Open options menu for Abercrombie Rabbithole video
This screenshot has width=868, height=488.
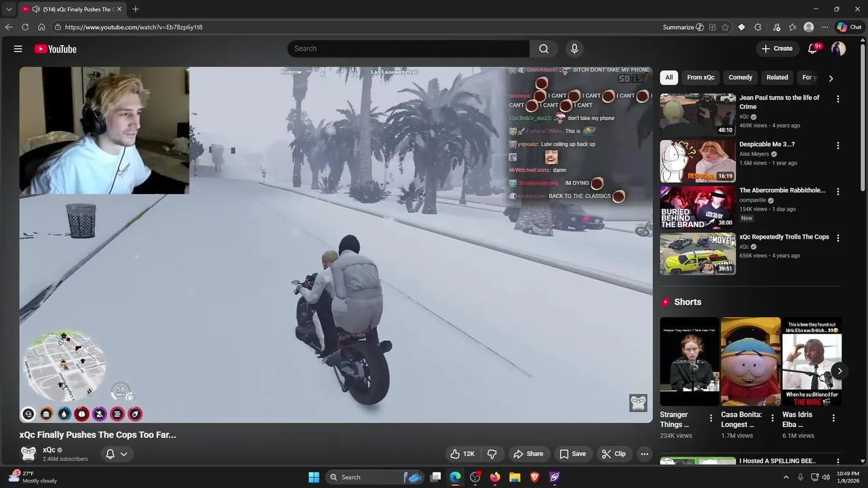pos(838,192)
